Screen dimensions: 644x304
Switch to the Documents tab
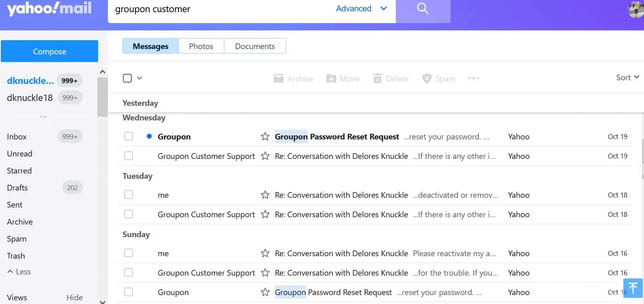coord(255,46)
